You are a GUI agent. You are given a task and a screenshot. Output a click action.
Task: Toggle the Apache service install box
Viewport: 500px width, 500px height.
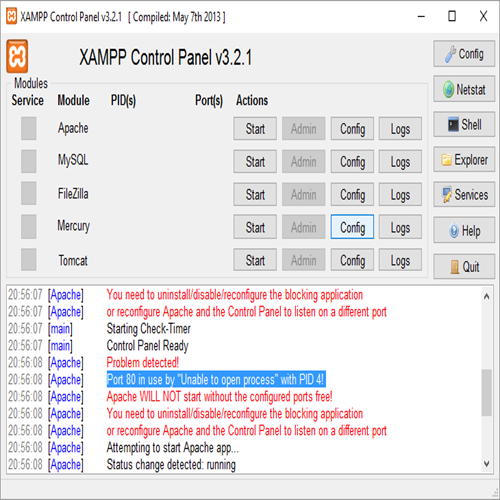pyautogui.click(x=29, y=128)
